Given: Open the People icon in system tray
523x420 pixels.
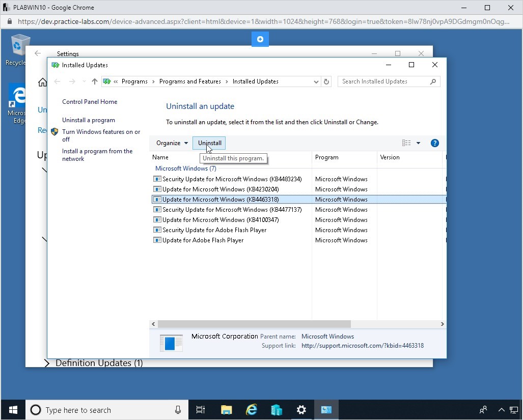Looking at the screenshot, I should (483, 410).
